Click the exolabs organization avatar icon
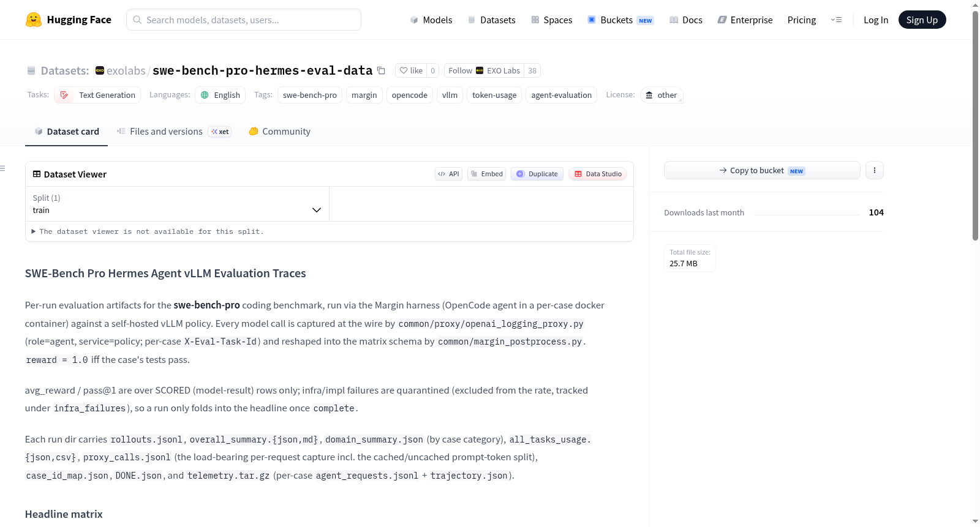 click(100, 70)
